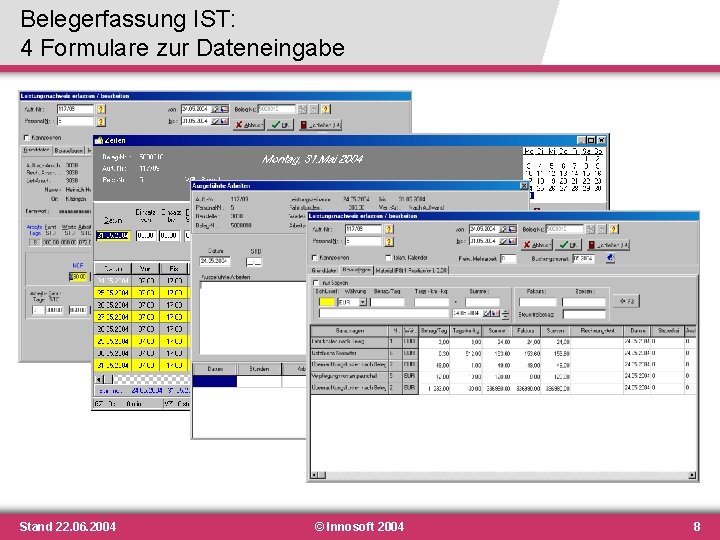Click 'bis' date edit icon in back window
Screen dimensions: 720x540
(216, 121)
